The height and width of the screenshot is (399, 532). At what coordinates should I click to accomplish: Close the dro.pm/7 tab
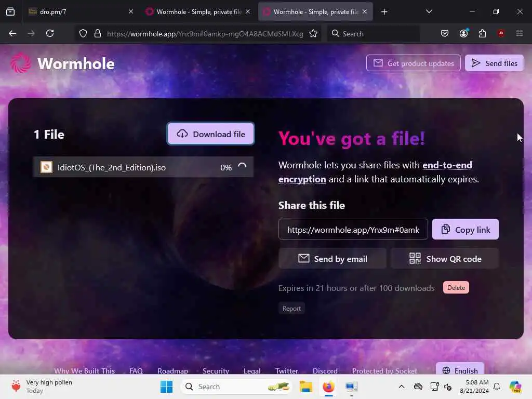[x=131, y=11]
